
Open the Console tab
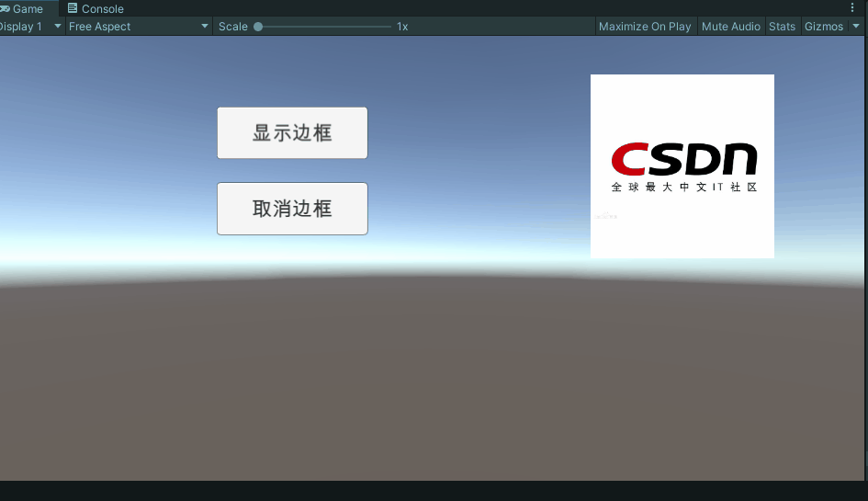tap(96, 8)
